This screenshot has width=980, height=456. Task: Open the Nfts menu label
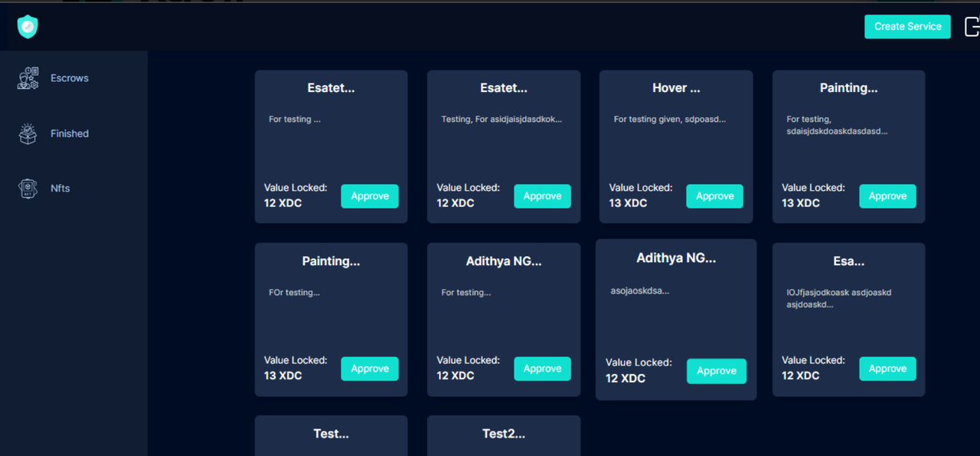click(60, 189)
